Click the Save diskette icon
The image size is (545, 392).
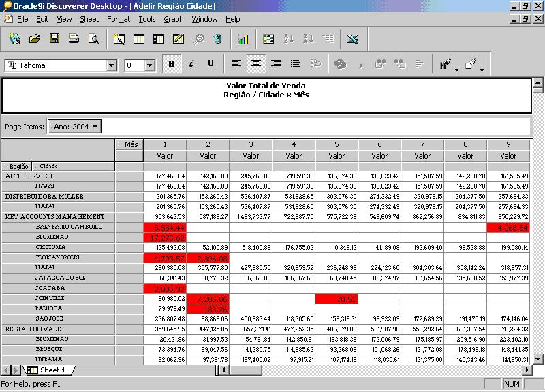54,39
